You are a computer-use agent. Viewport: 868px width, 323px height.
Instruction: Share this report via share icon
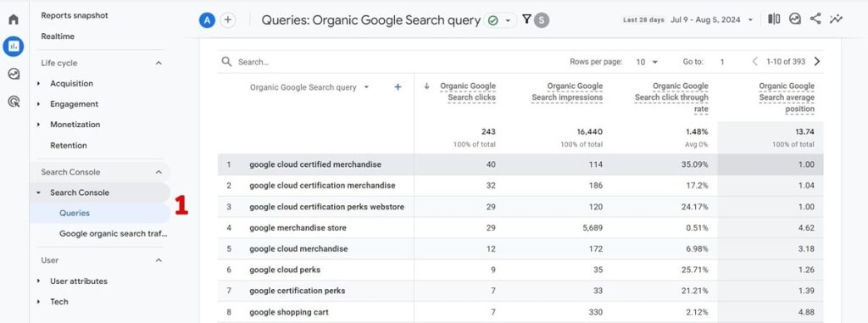pyautogui.click(x=815, y=19)
